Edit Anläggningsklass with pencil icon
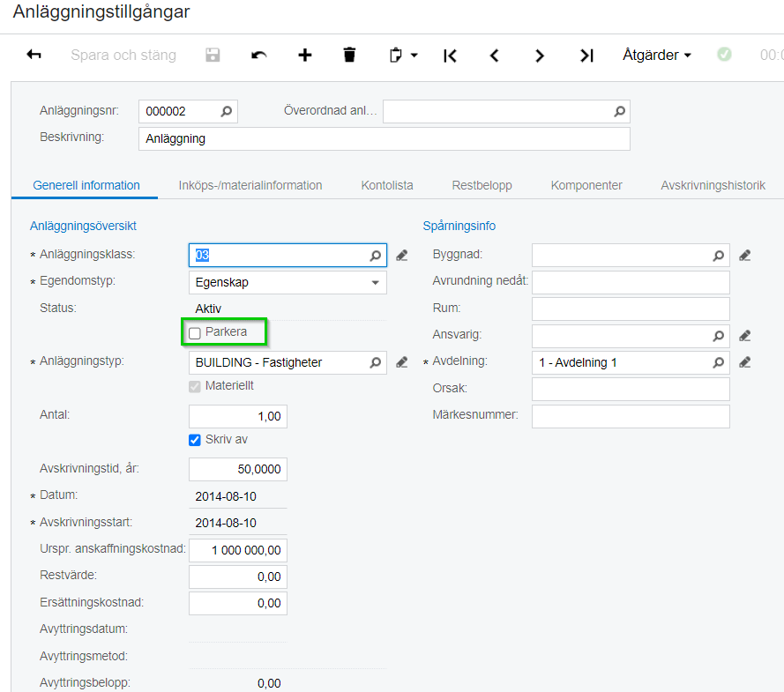The height and width of the screenshot is (692, 784). point(402,256)
